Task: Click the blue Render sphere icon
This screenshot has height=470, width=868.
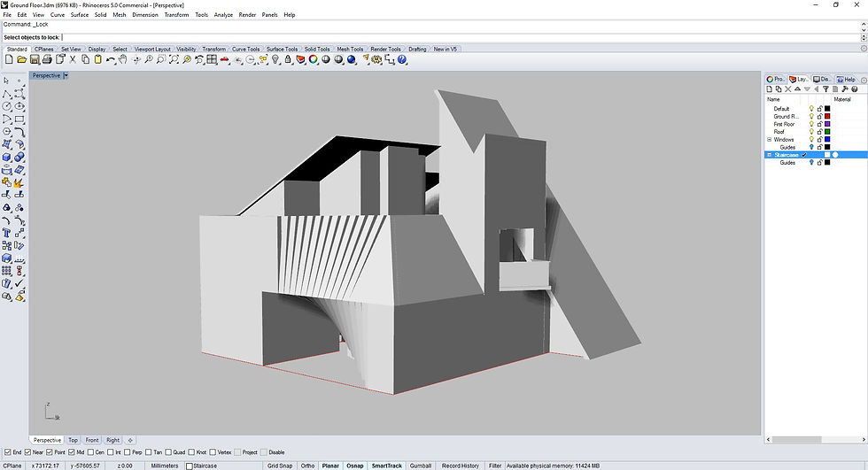Action: [352, 59]
